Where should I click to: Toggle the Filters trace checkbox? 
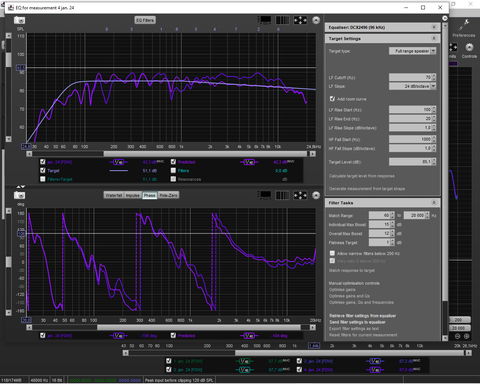pyautogui.click(x=173, y=170)
